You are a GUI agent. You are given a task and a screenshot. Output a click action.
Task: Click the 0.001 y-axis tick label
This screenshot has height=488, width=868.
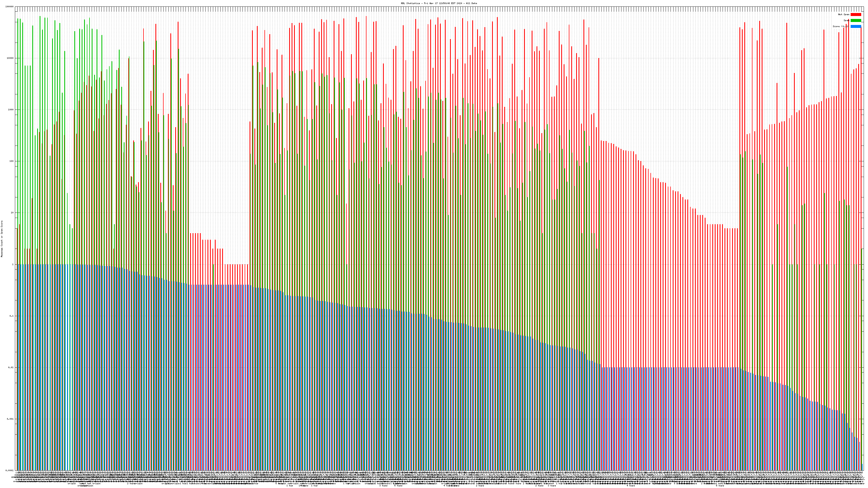tap(11, 419)
